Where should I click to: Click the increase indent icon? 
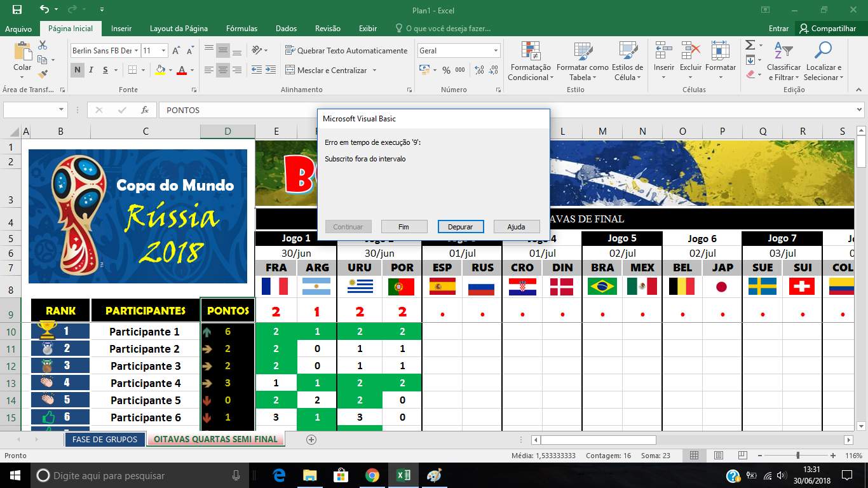pyautogui.click(x=272, y=70)
